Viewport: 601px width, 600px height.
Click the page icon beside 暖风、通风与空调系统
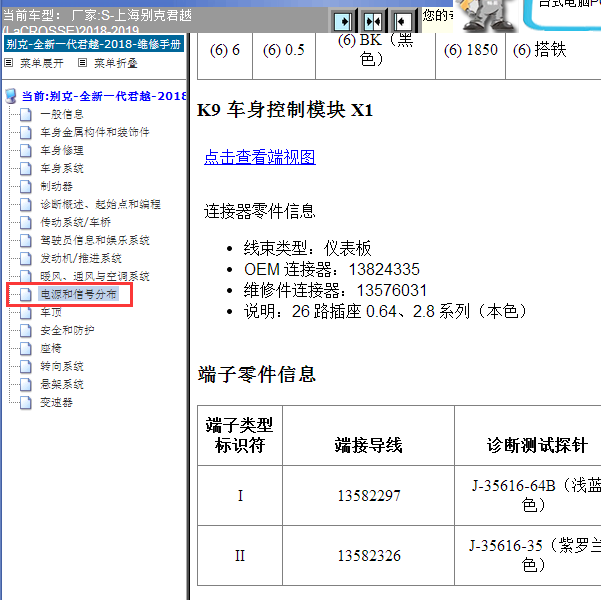coord(26,276)
